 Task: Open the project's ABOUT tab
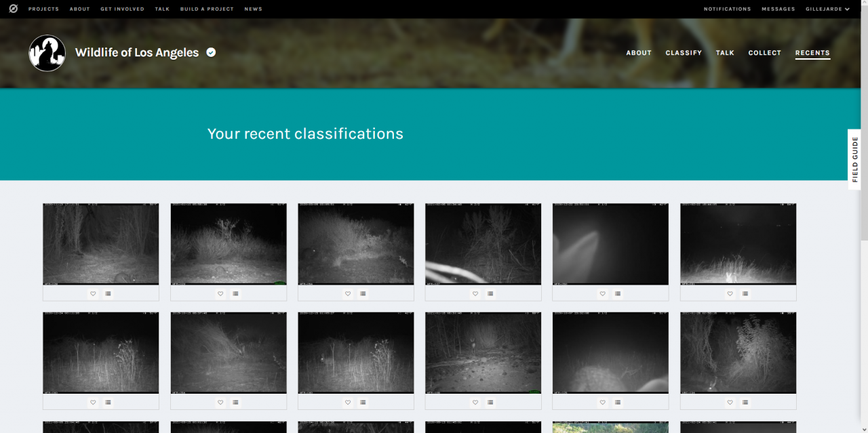pyautogui.click(x=639, y=53)
